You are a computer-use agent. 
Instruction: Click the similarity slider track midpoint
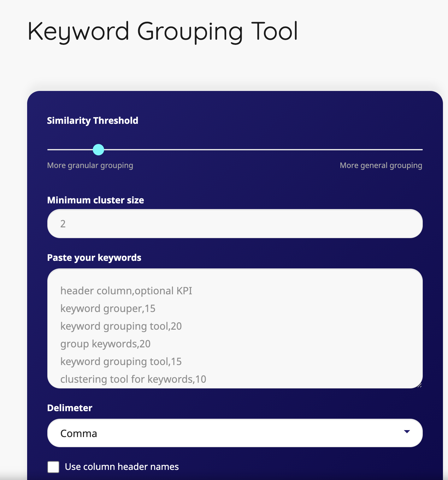(235, 150)
